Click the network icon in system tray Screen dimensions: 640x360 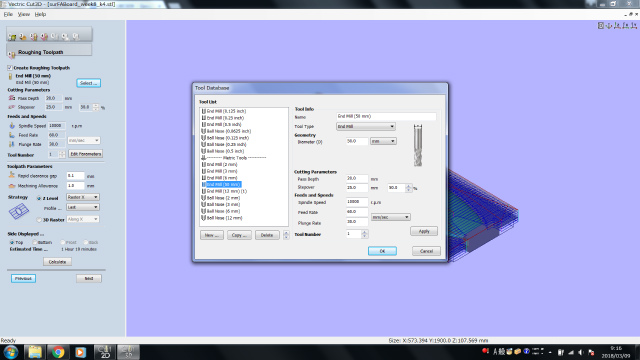[x=571, y=352]
